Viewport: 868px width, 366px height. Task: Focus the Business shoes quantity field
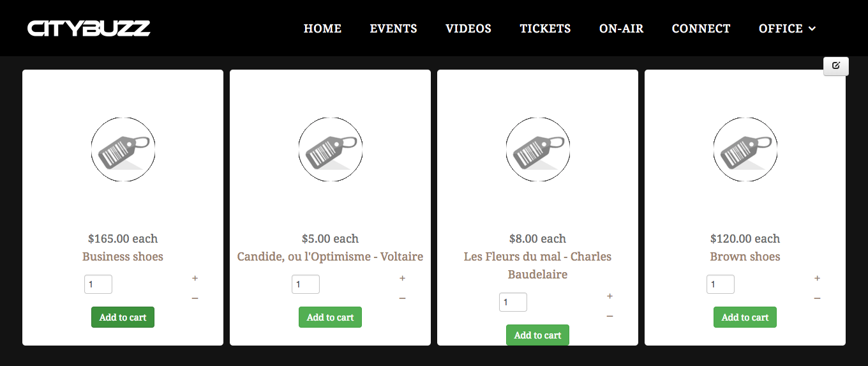coord(98,284)
